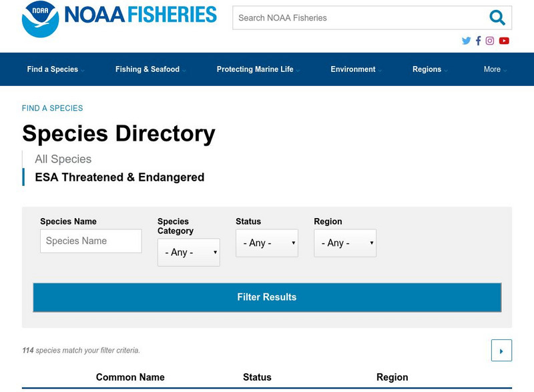Go to next results page arrow
534x392 pixels.
pyautogui.click(x=501, y=351)
